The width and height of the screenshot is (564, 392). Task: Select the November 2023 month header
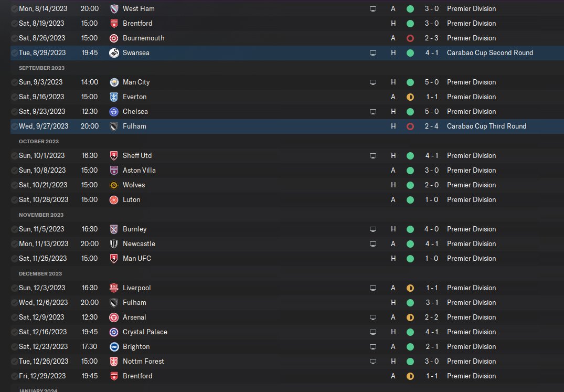(41, 215)
